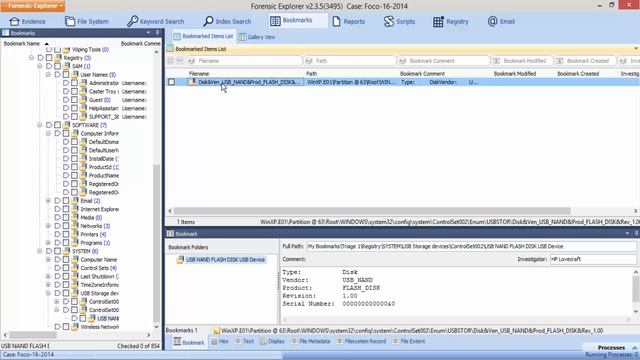Click the TimeZoneInformation folder icon
The width and height of the screenshot is (640, 360).
(x=75, y=284)
